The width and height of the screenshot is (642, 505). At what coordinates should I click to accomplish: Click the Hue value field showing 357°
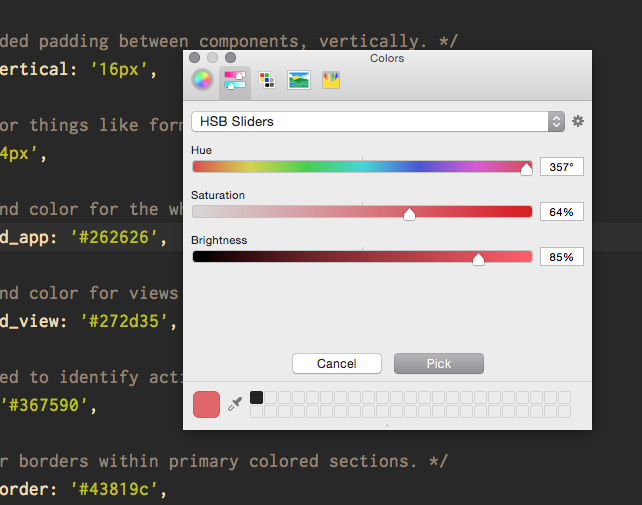562,167
